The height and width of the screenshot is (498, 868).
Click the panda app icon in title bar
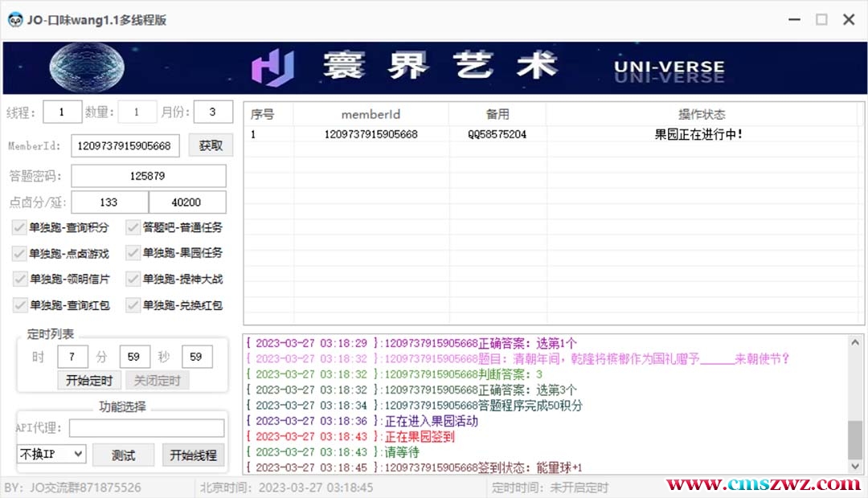[14, 20]
